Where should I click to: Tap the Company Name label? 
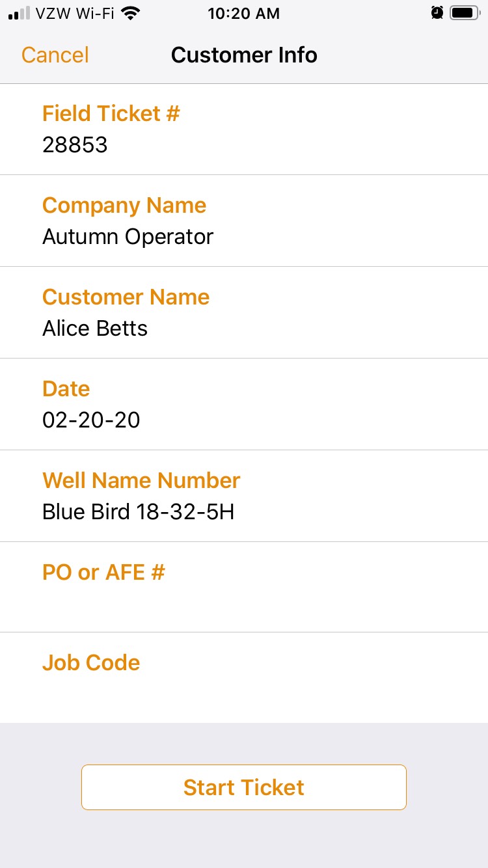tap(124, 206)
